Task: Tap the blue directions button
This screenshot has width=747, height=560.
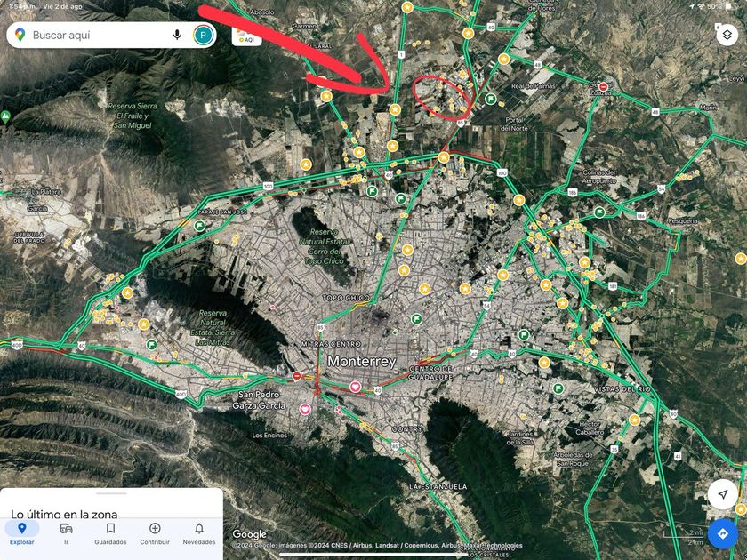Action: [x=723, y=534]
